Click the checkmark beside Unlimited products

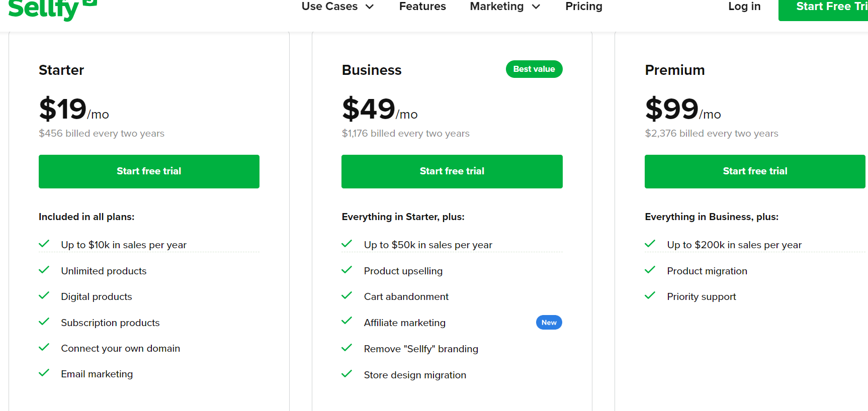(44, 270)
